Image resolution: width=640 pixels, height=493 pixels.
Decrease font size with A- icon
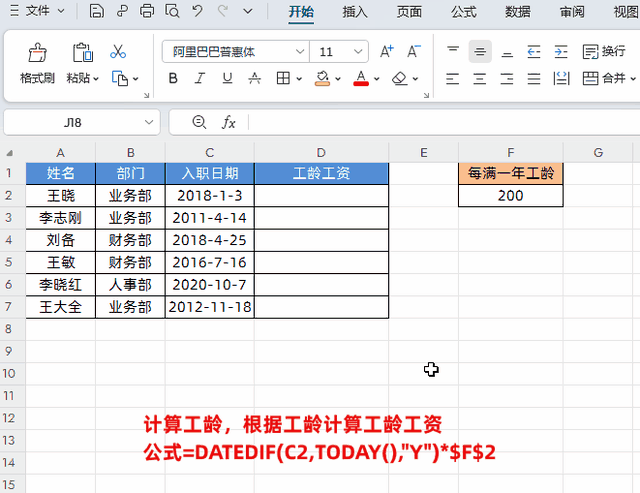[414, 52]
